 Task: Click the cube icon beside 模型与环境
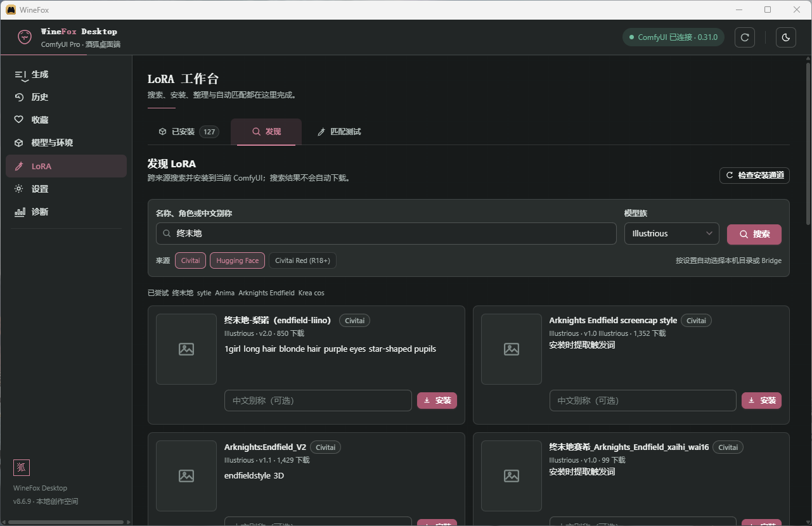point(19,143)
